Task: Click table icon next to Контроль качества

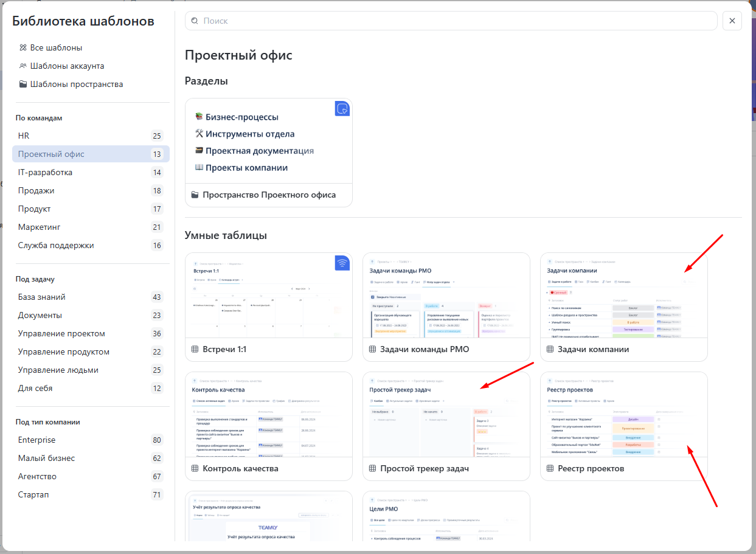Action: 195,469
